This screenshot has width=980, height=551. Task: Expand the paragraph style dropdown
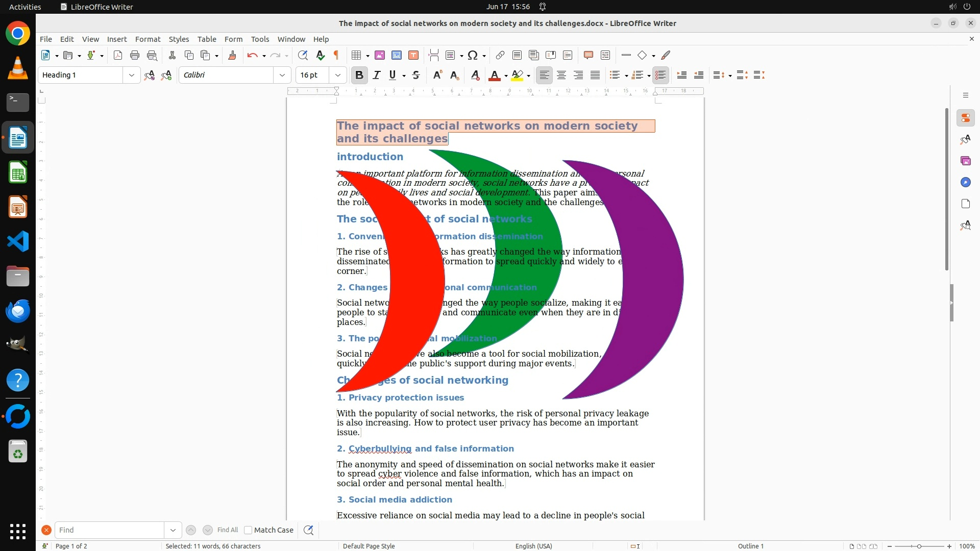coord(132,75)
